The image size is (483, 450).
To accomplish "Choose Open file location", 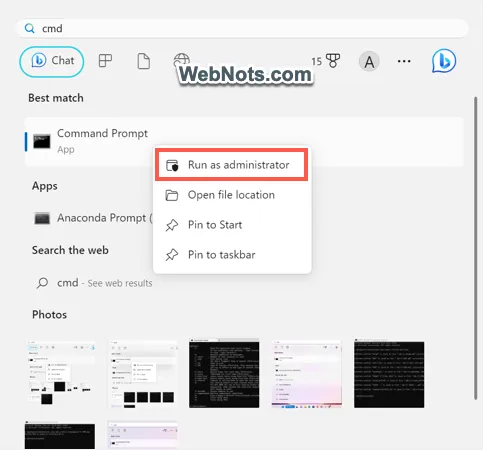I will (232, 195).
